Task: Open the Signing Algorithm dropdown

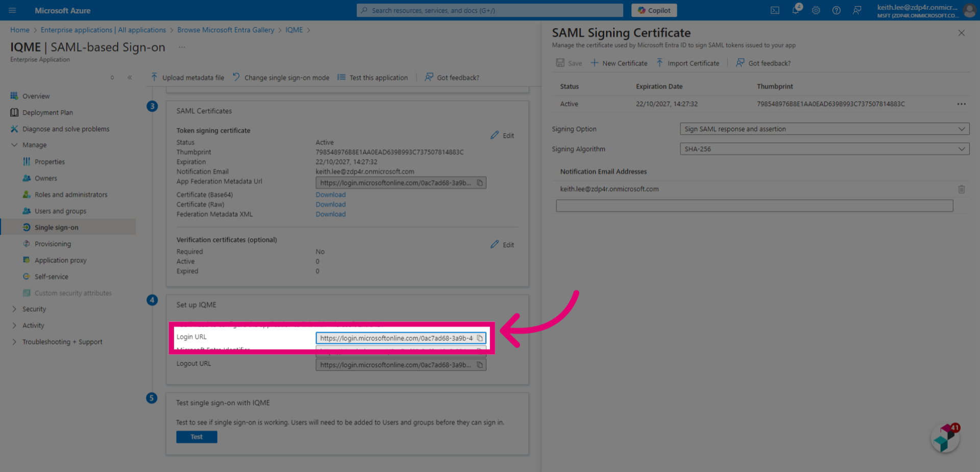Action: pyautogui.click(x=824, y=148)
